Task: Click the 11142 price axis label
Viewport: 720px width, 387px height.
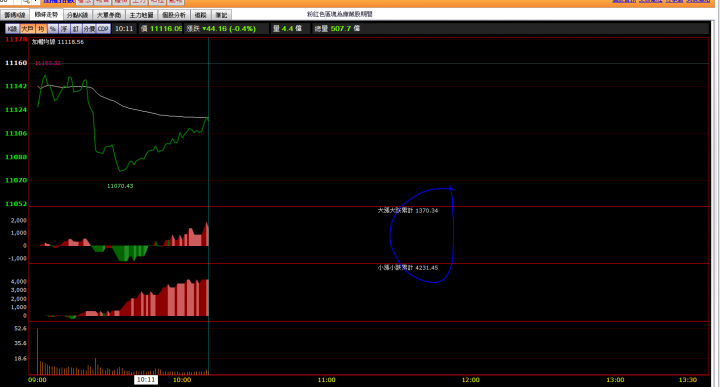Action: tap(16, 86)
